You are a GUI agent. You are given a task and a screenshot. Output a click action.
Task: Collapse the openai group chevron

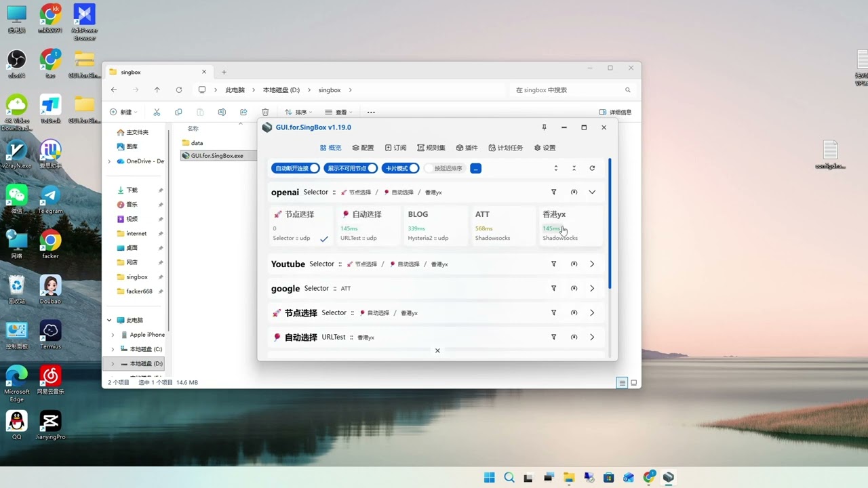pyautogui.click(x=592, y=192)
